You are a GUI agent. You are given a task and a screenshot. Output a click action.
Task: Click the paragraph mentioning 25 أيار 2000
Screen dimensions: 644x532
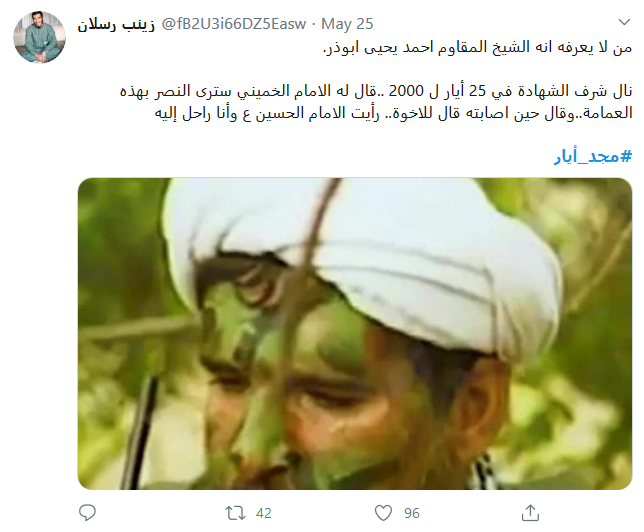[376, 101]
